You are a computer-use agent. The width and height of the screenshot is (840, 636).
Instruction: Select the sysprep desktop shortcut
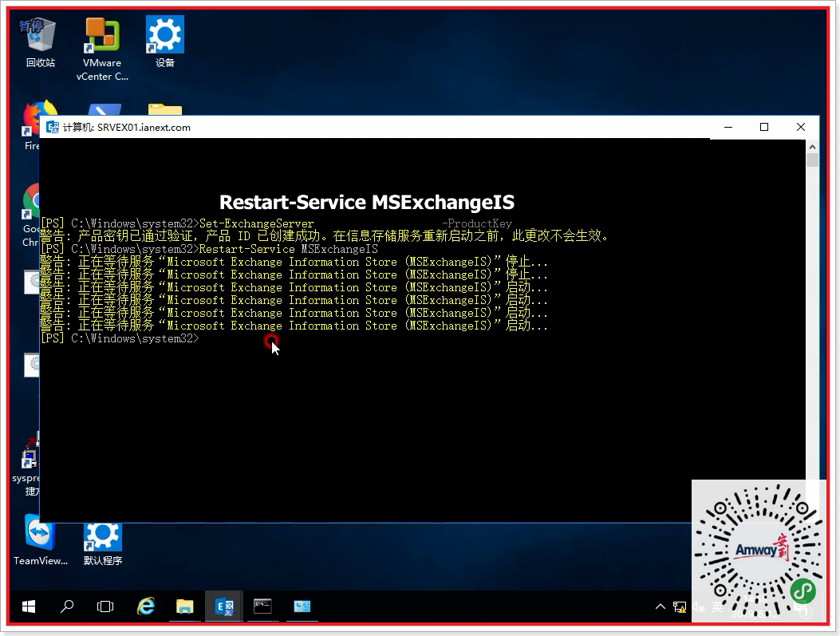27,465
